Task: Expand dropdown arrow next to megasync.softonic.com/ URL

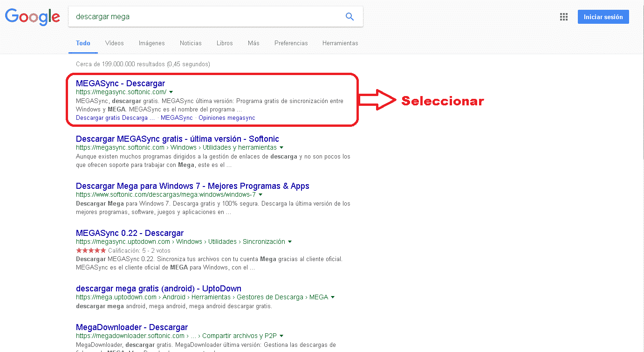Action: [x=171, y=92]
